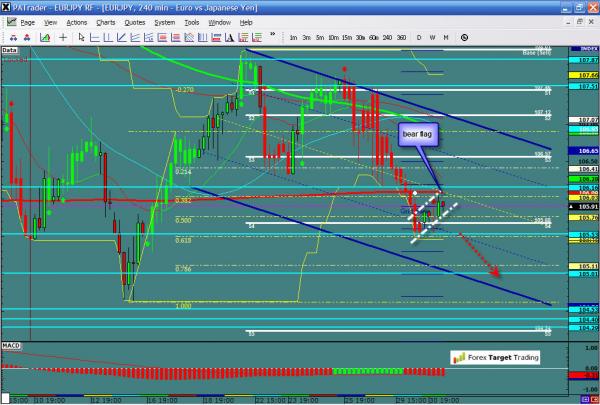This screenshot has width=600, height=405.
Task: Toggle the 60m timeframe button
Action: [x=372, y=37]
